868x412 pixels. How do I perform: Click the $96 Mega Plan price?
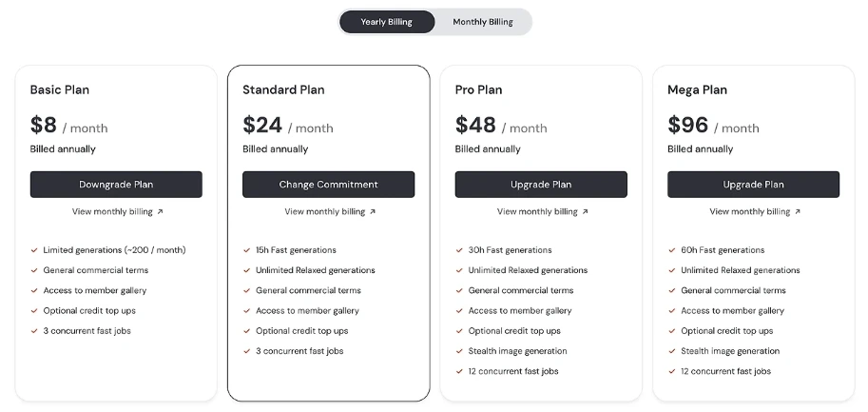[x=688, y=126]
